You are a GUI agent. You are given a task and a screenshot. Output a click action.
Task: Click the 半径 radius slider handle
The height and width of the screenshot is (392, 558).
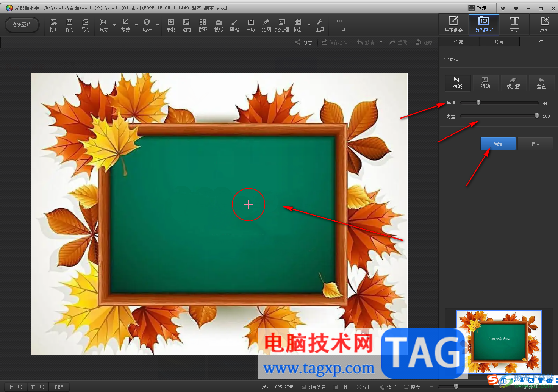tap(478, 102)
